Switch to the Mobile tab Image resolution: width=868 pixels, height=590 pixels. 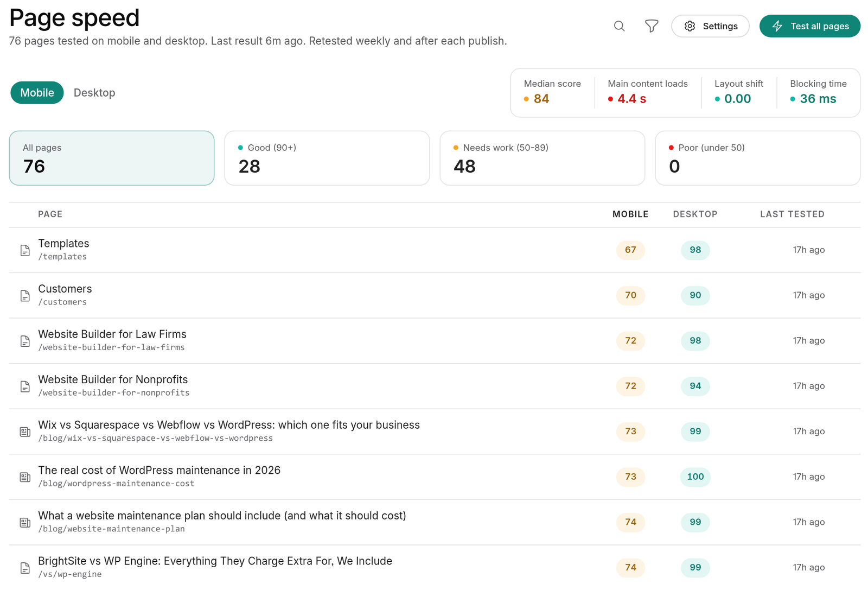37,93
